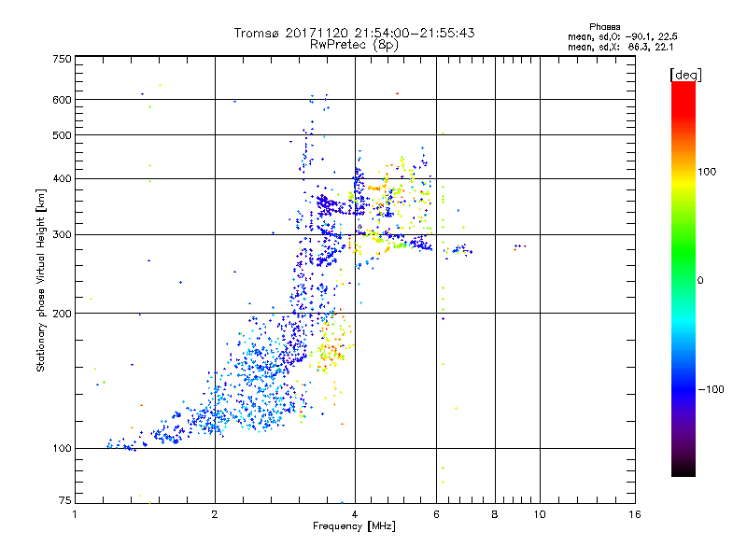Click the '16' frequency axis label
The image size is (747, 560).
635,514
